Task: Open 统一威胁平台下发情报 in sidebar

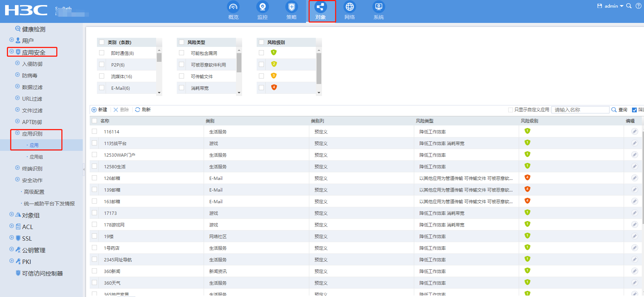Action: [x=49, y=204]
